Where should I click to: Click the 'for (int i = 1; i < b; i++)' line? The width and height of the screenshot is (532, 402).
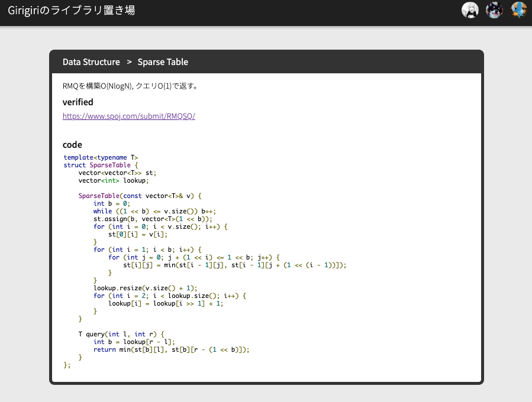147,250
